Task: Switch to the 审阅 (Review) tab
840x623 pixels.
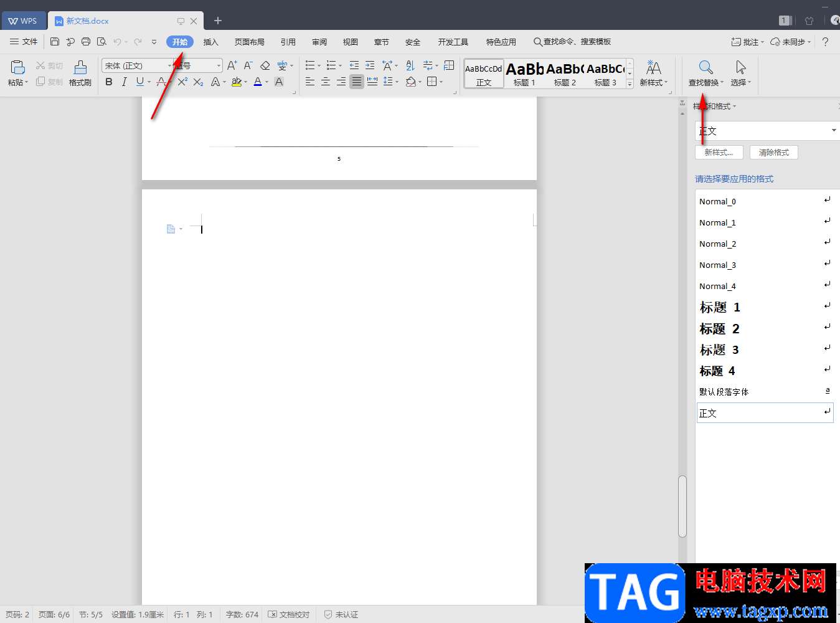Action: (x=319, y=42)
